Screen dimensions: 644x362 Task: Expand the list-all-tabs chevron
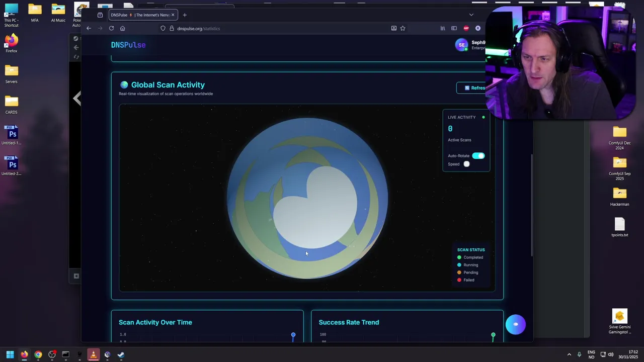click(x=471, y=15)
